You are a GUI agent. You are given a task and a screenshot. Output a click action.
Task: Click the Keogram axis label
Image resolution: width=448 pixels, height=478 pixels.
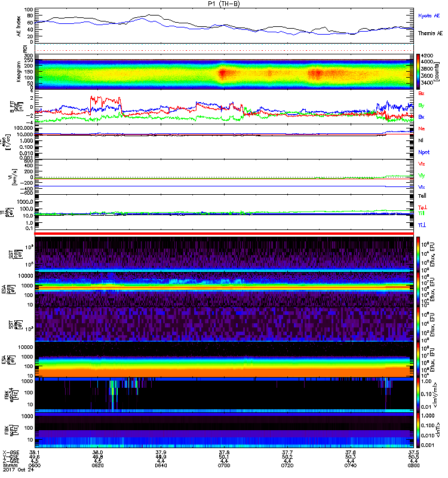coord(19,71)
